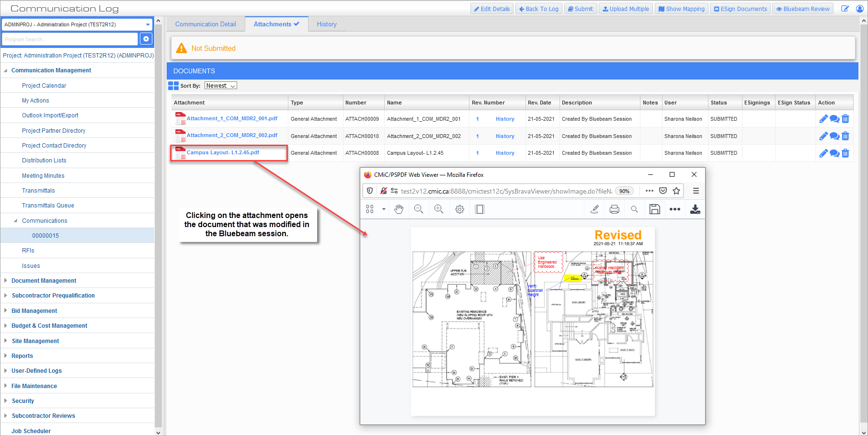Switch to the Communication Detail tab
The height and width of the screenshot is (436, 868).
point(206,24)
